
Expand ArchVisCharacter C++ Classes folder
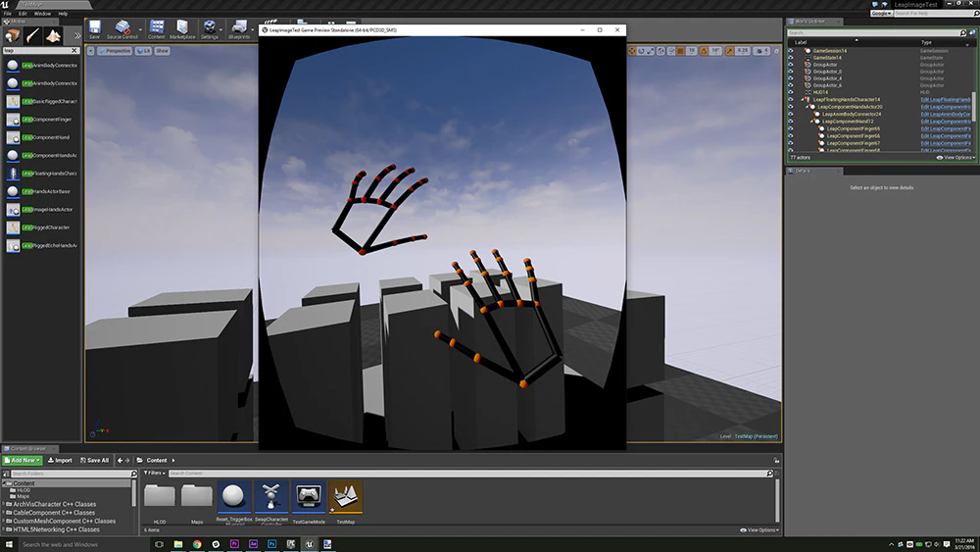[3, 504]
